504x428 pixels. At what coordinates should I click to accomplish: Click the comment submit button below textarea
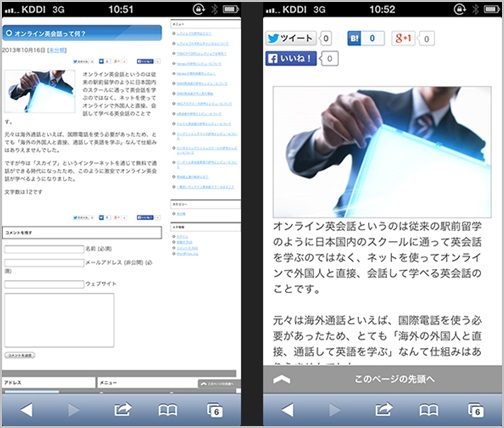pos(20,355)
